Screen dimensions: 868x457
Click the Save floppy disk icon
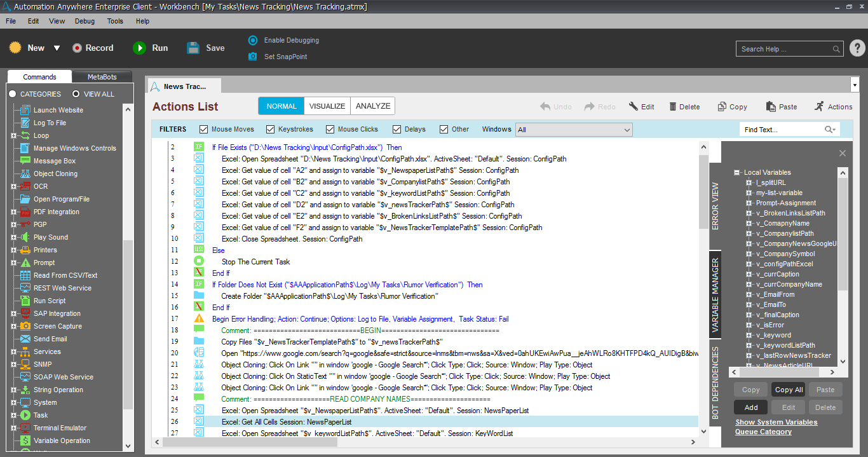tap(193, 48)
